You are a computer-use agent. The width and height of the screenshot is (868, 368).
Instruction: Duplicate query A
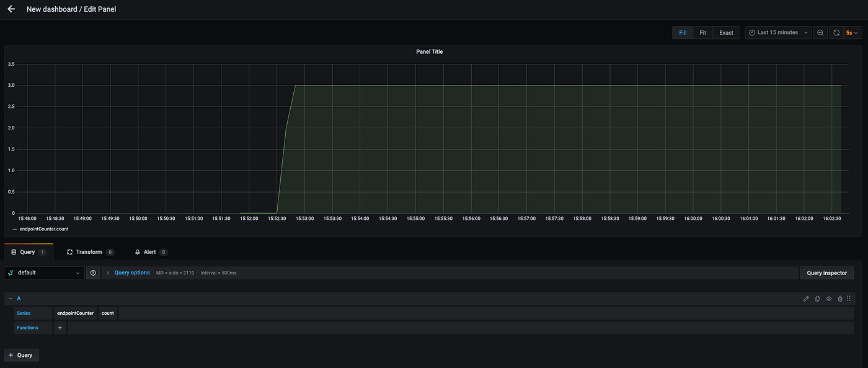(817, 299)
